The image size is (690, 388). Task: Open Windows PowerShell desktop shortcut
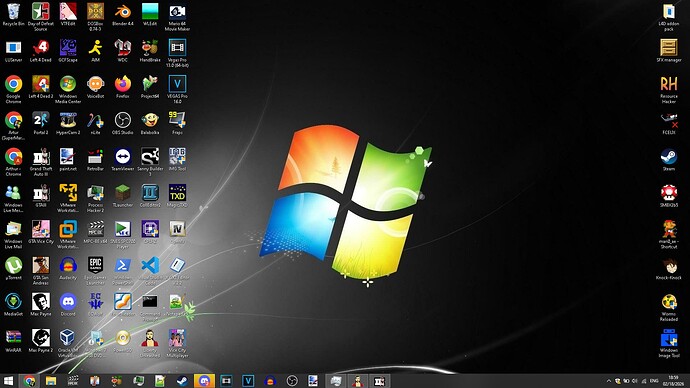coord(123,271)
